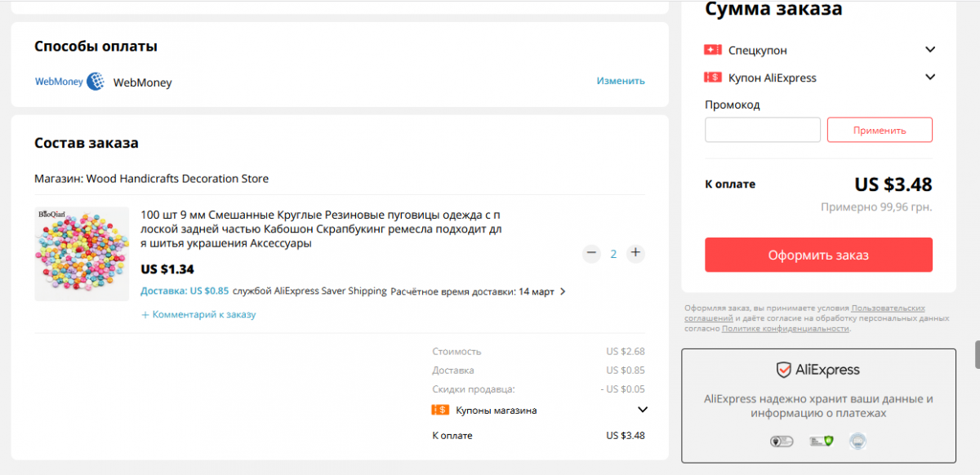This screenshot has width=980, height=475.
Task: Open delivery options arrow next to 14 март
Action: pyautogui.click(x=563, y=291)
